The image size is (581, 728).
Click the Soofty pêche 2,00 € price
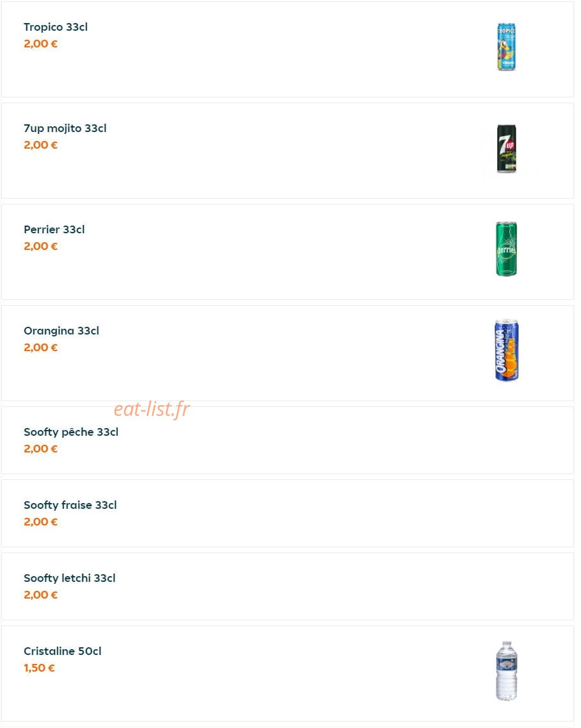pyautogui.click(x=41, y=449)
